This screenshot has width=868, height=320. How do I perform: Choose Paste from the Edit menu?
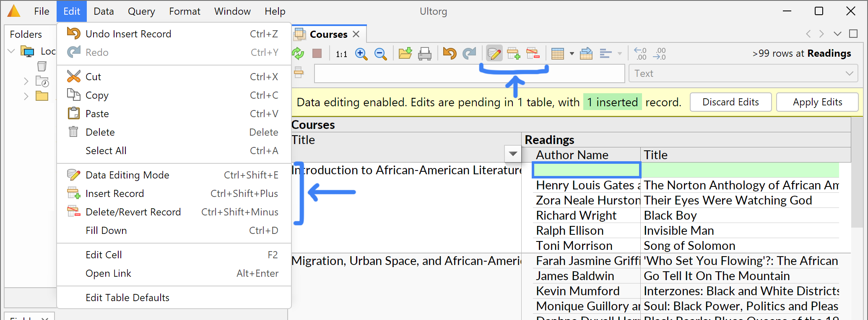click(174, 114)
